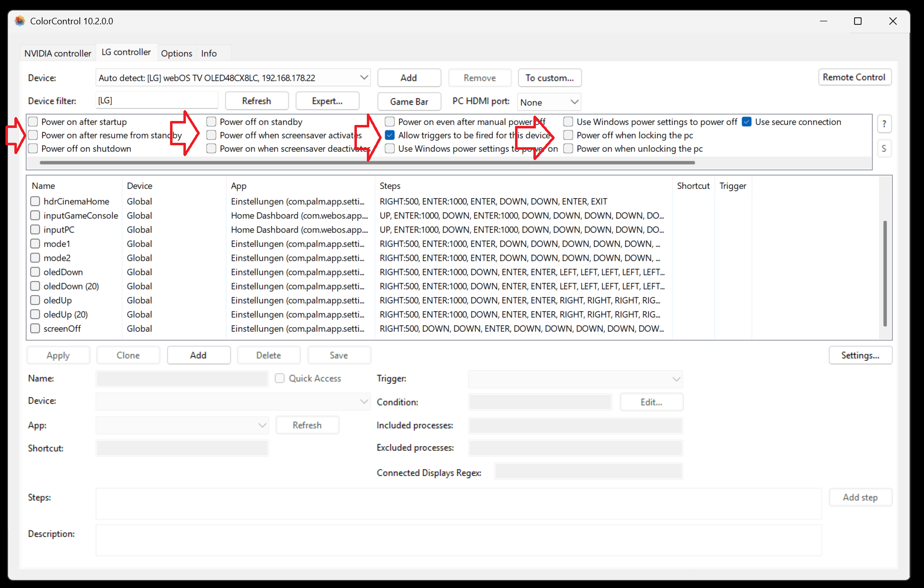
Task: Toggle Power on after resume from standby
Action: point(33,135)
